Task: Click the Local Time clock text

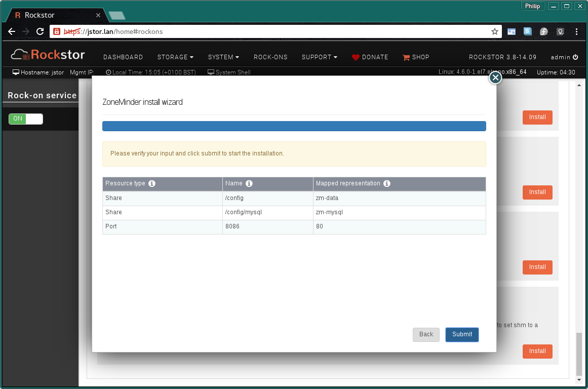Action: tap(151, 72)
